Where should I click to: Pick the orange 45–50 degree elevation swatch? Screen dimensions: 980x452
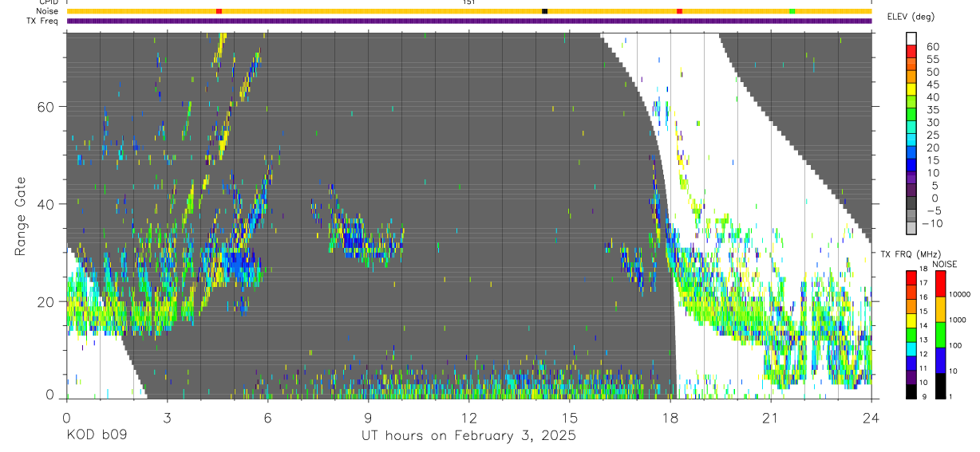coord(911,77)
